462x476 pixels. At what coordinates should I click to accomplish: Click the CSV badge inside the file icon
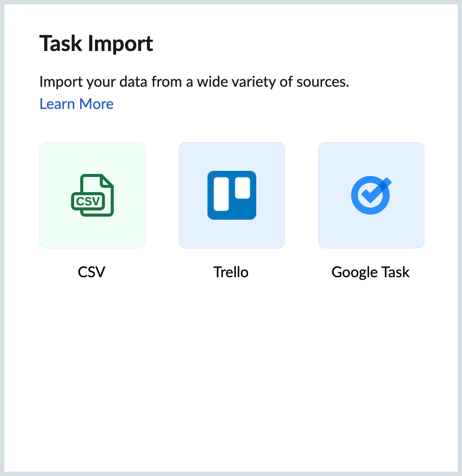(88, 201)
